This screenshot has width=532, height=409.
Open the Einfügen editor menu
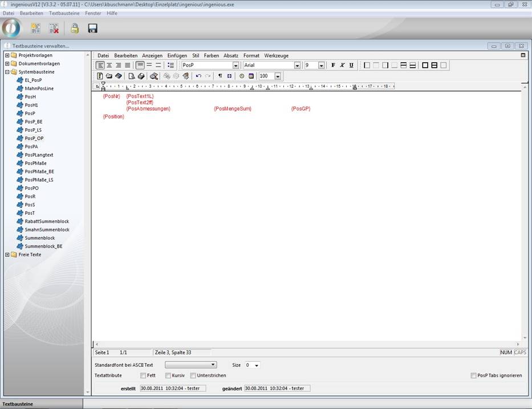[177, 56]
